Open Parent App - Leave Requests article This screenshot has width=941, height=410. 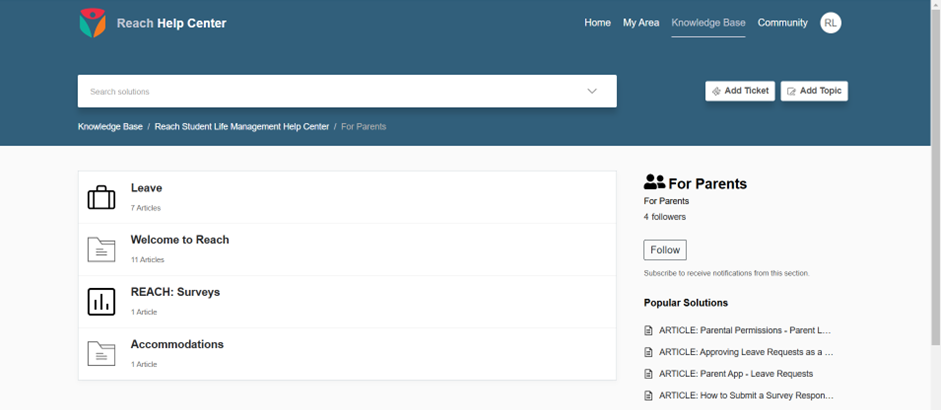coord(736,374)
